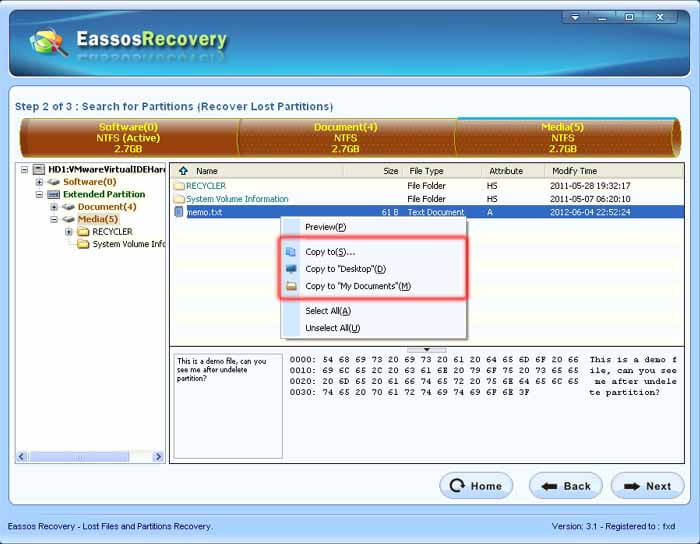Collapse the Media(5) tree node
Viewport: 700px width, 544px height.
click(54, 220)
